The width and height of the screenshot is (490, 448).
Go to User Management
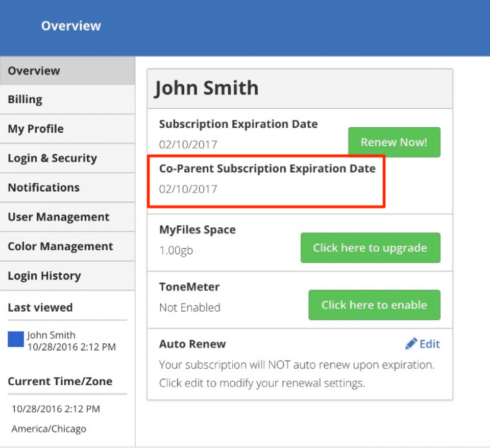click(x=67, y=217)
